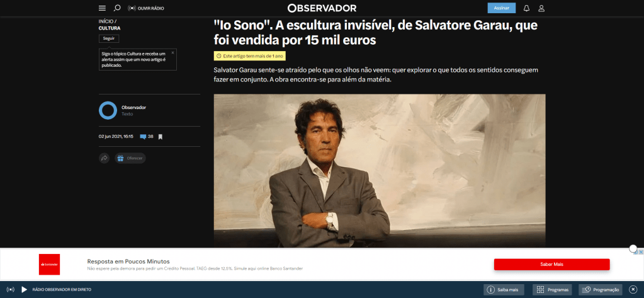Bookmark the article with the bookmark icon
Viewport: 644px width, 298px height.
click(161, 137)
